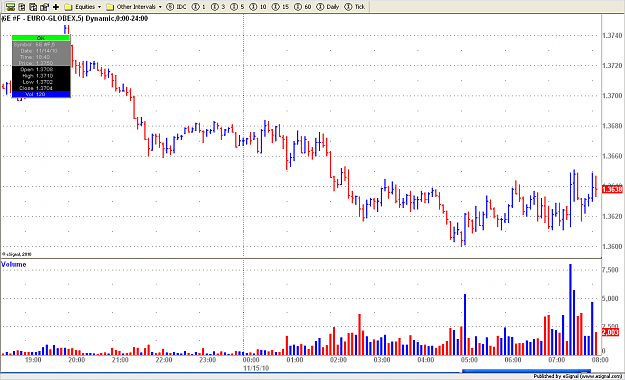Click the fourth toolbar icon with a blue corner square
The height and width of the screenshot is (380, 625).
[x=44, y=7]
